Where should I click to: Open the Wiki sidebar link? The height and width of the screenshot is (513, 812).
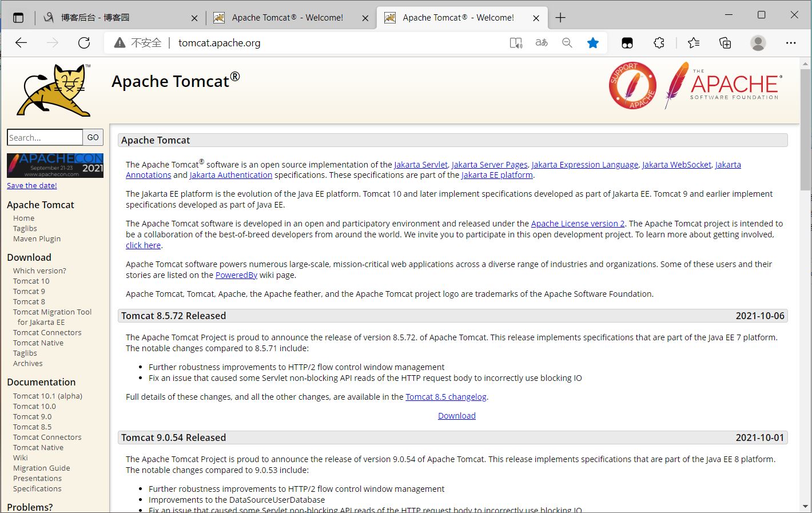click(x=21, y=458)
